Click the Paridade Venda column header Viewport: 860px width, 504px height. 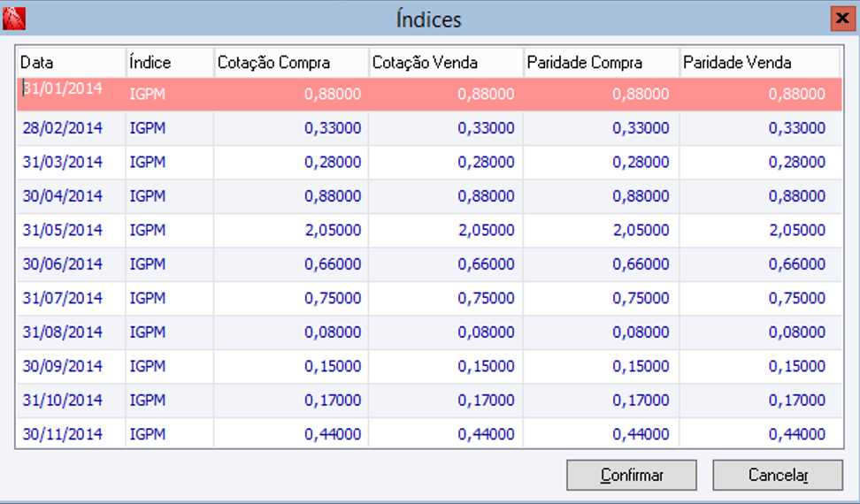(760, 63)
